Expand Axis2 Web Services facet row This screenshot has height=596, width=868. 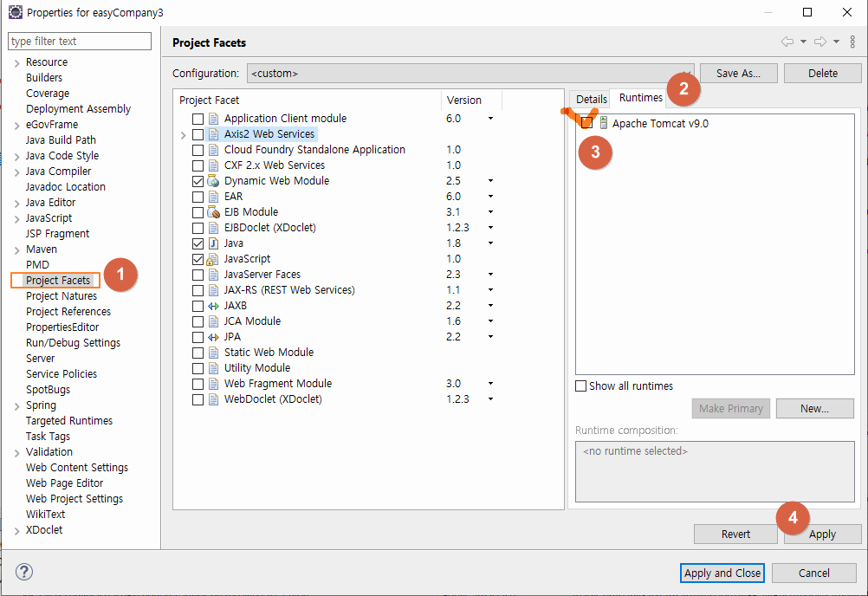(x=184, y=134)
